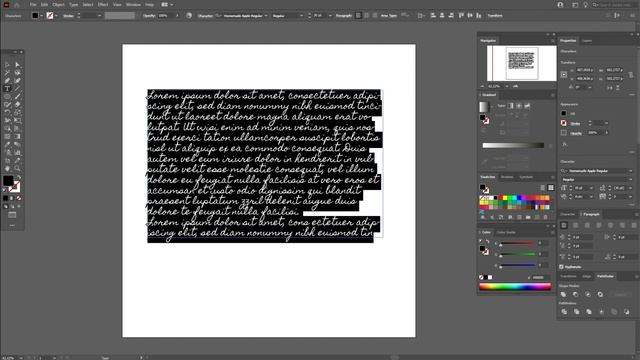Open Homemade Apple font dropdown in Properties
Screen dimensions: 640x360
click(631, 171)
